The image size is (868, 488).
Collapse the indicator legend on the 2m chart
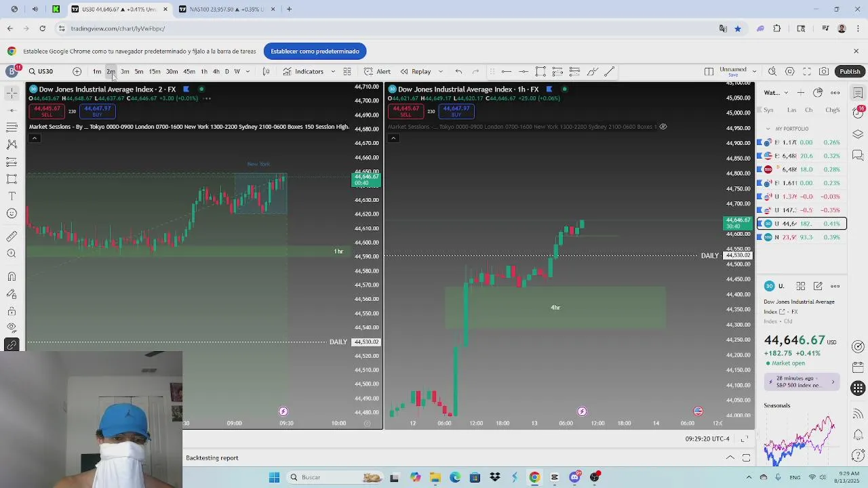click(x=34, y=138)
